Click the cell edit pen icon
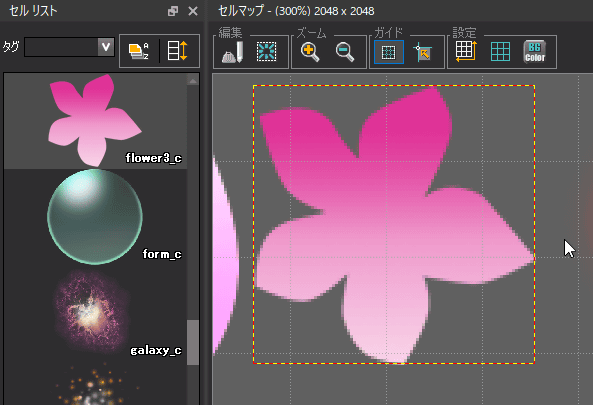 233,52
